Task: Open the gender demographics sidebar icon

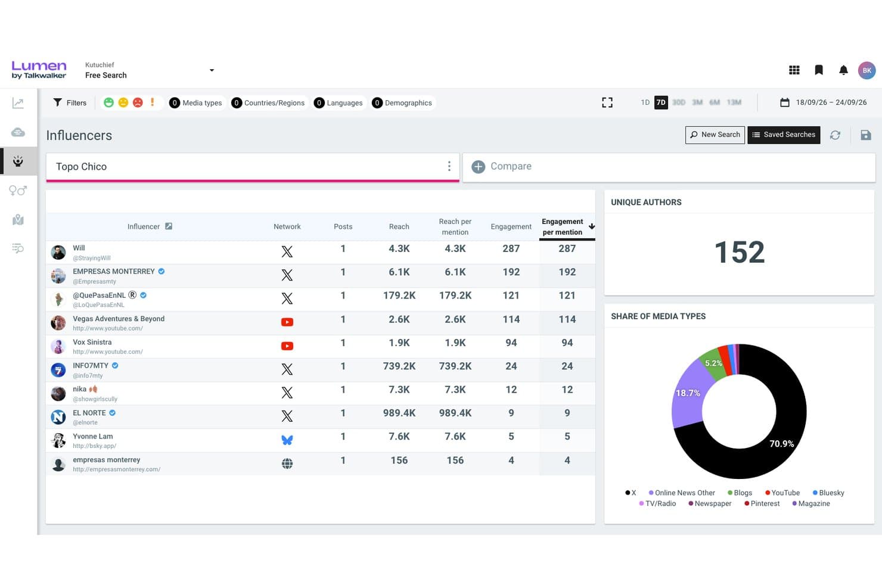Action: [x=18, y=191]
